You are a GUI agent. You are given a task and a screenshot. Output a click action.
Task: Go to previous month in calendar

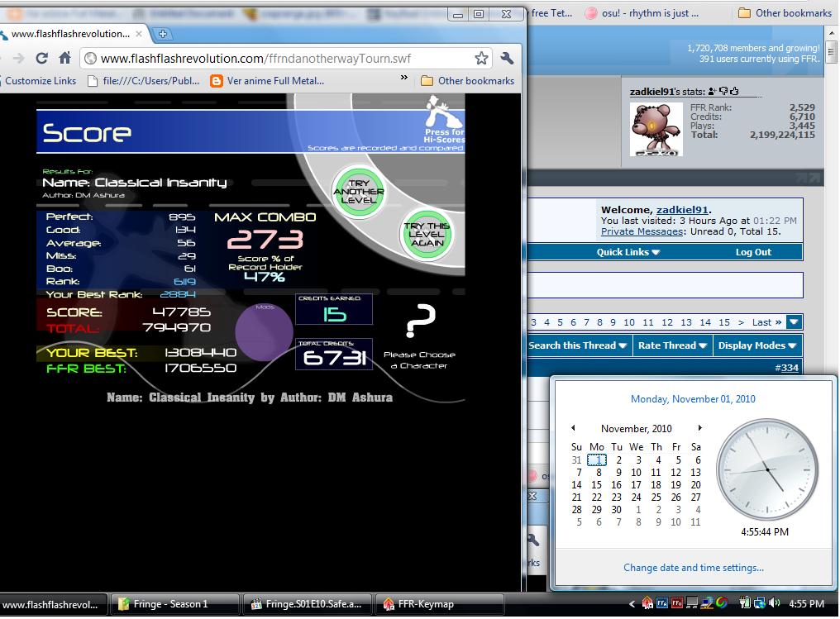(x=573, y=428)
